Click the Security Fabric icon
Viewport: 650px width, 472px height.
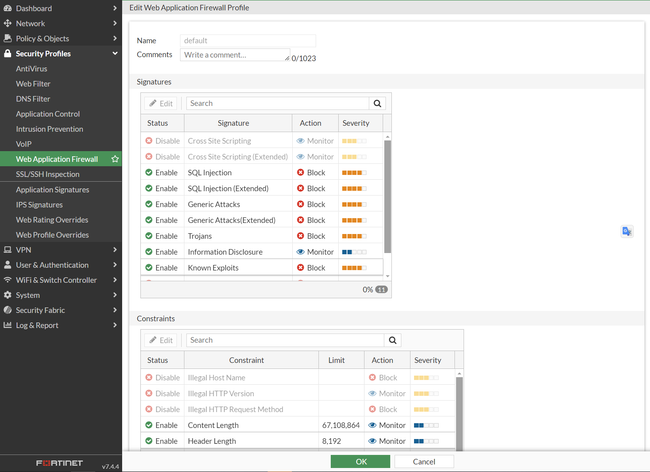[x=7, y=310]
